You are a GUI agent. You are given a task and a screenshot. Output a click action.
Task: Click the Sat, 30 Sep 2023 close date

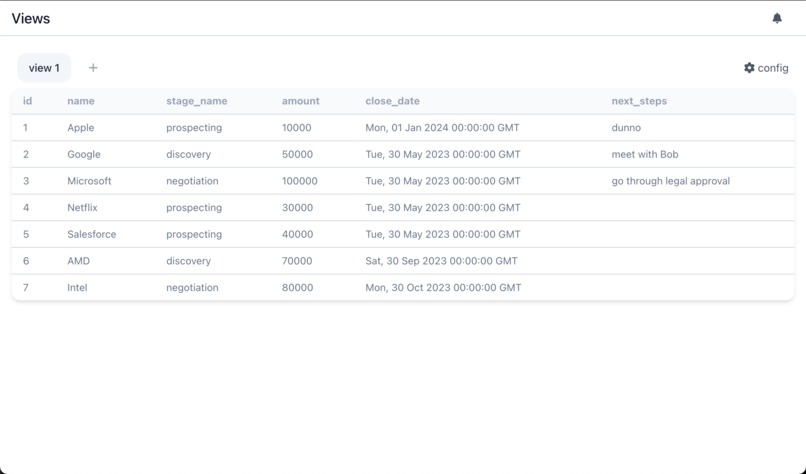point(442,261)
